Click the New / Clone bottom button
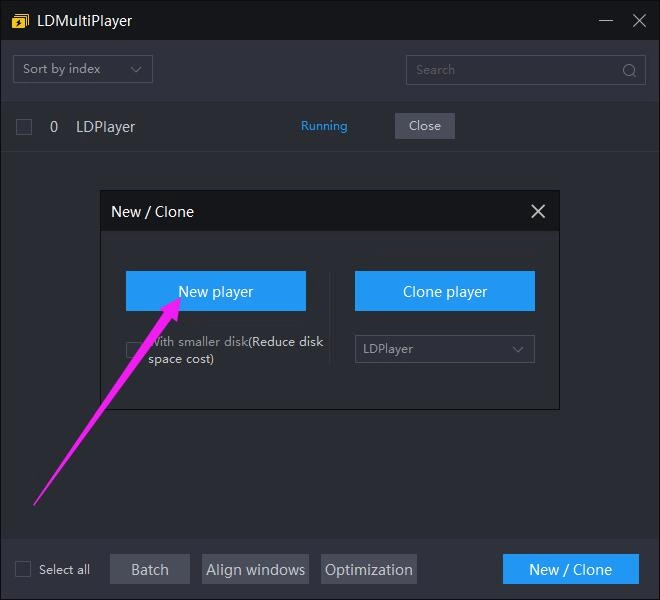Viewport: 660px width, 600px height. click(x=570, y=569)
